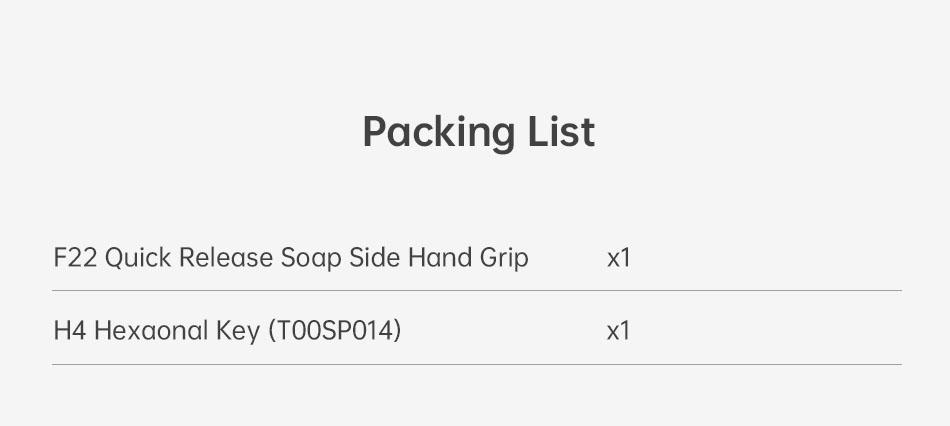Image resolution: width=950 pixels, height=426 pixels.
Task: Click the word "Key" in second row
Action: click(238, 330)
